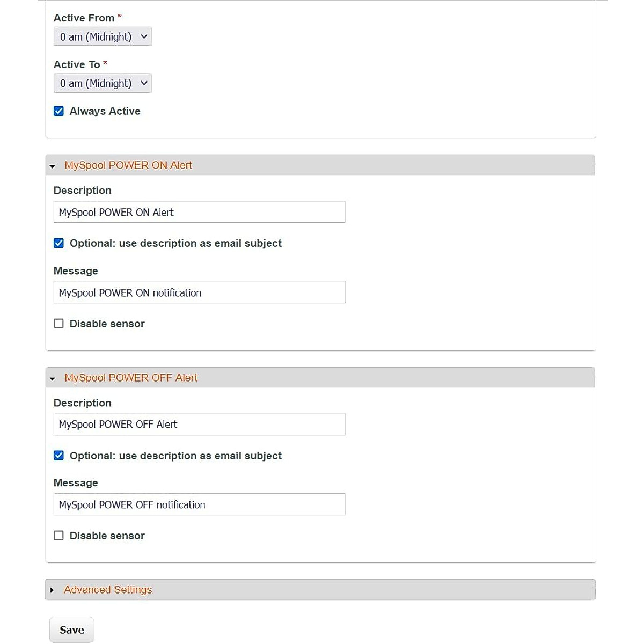Click the MySpool POWER ON Alert header title
This screenshot has width=644, height=644.
(x=128, y=165)
